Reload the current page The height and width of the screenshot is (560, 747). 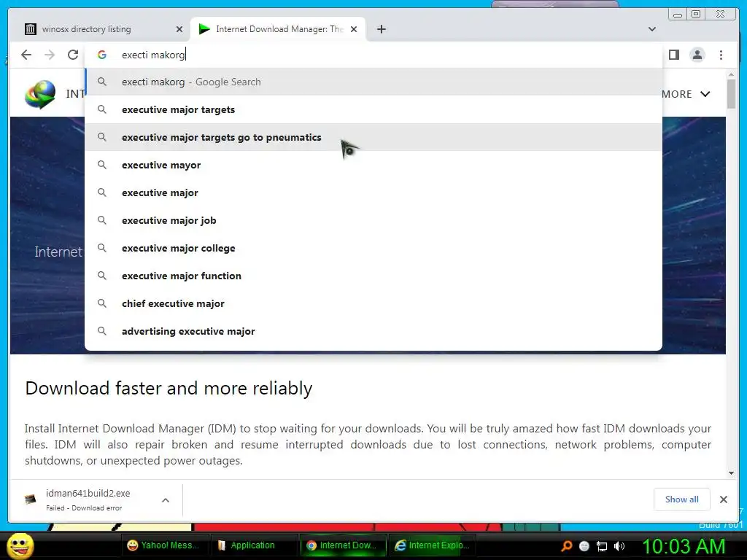tap(73, 55)
